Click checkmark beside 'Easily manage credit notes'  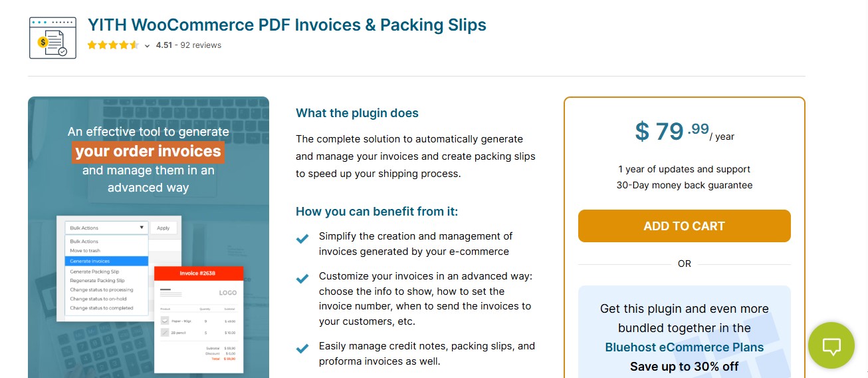302,348
